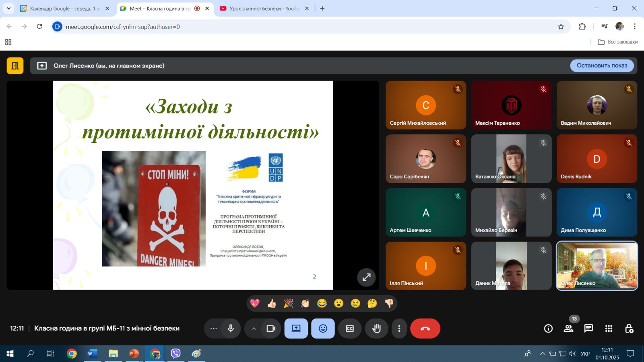Screen dimensions: 644x362
Task: Switch to the Google Calendar tab
Action: (x=62, y=8)
